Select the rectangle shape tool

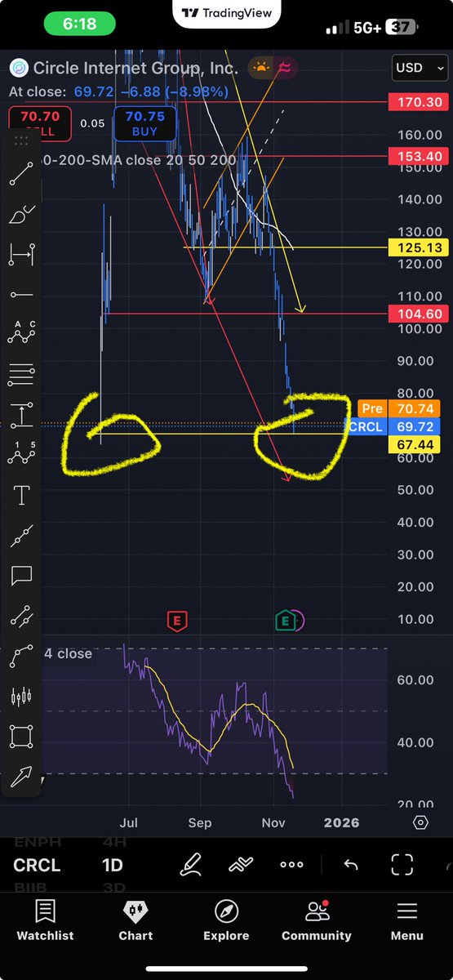click(x=21, y=737)
